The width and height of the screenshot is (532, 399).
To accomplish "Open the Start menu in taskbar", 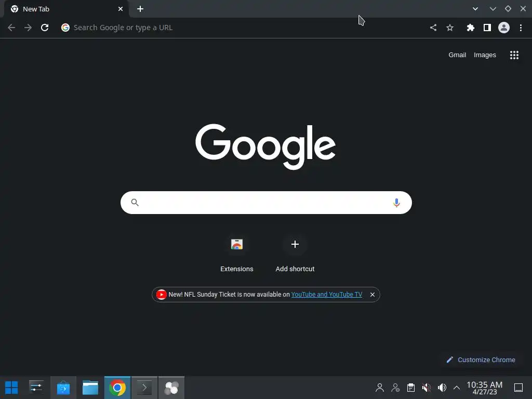I will tap(11, 388).
